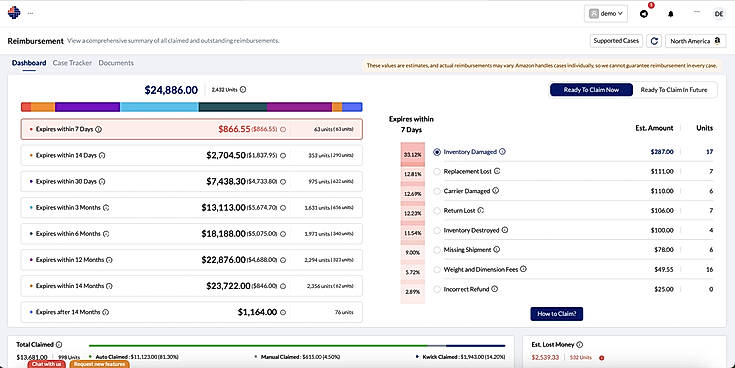Click info icon beside Total Claimed

click(x=59, y=345)
